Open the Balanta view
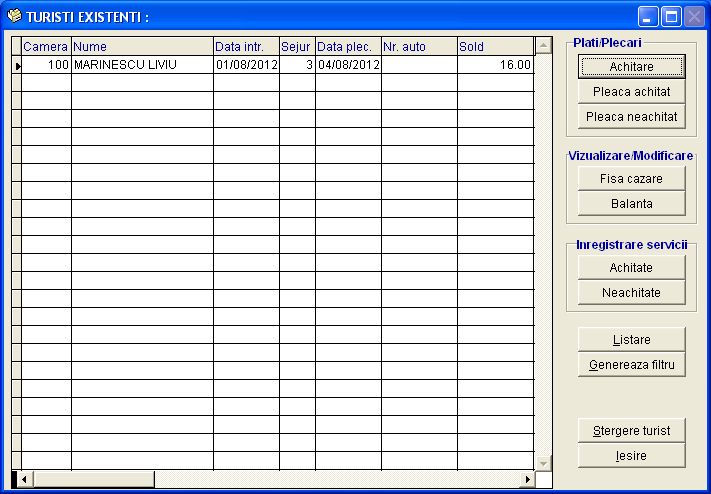 pyautogui.click(x=631, y=203)
